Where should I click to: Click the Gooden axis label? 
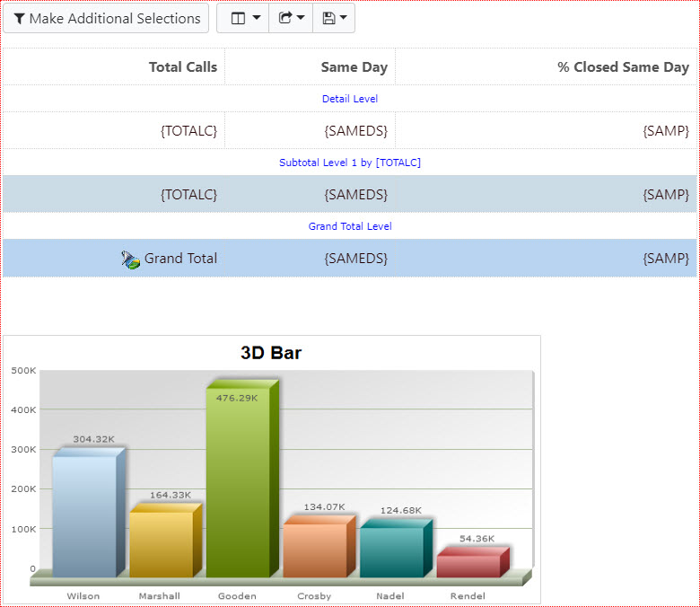coord(237,596)
